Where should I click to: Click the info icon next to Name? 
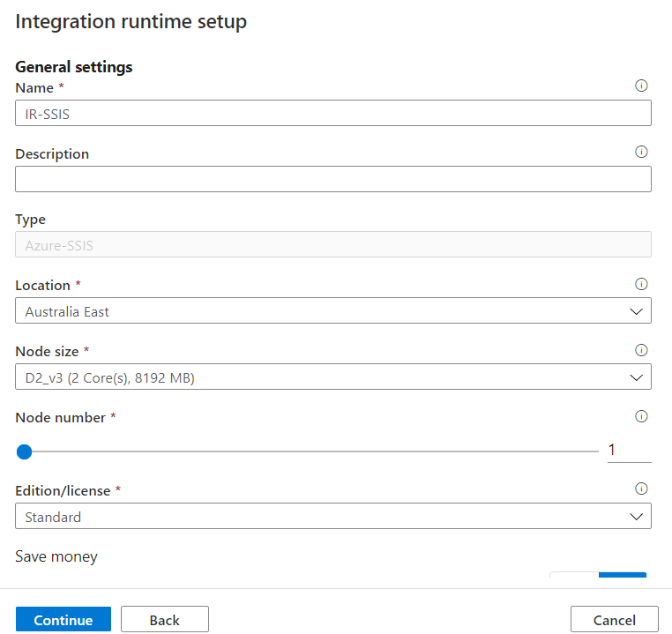(641, 86)
